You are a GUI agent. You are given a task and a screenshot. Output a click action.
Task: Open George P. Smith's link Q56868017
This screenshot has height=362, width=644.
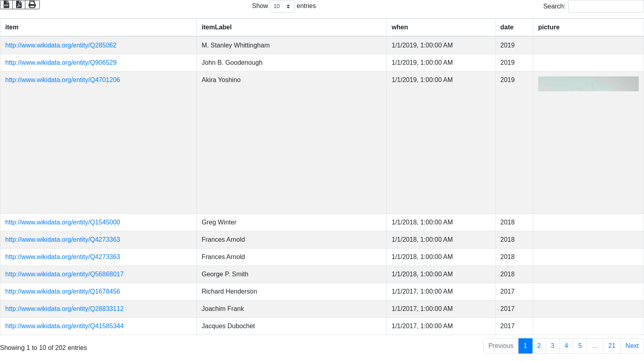64,274
